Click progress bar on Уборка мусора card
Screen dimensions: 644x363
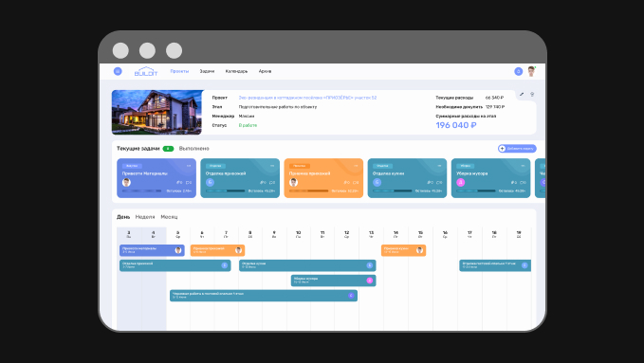[476, 191]
